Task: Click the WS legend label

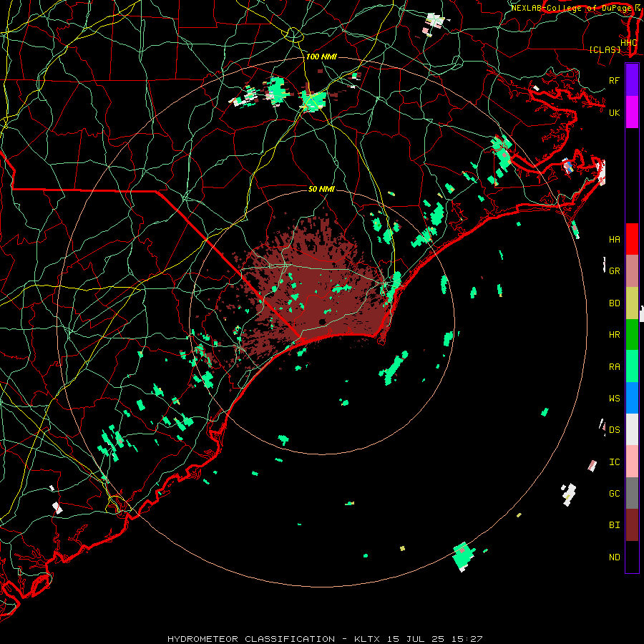Action: click(615, 399)
